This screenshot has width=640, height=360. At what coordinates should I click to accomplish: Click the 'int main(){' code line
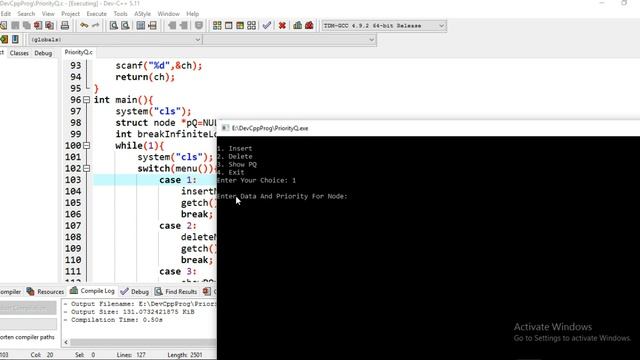pos(123,100)
